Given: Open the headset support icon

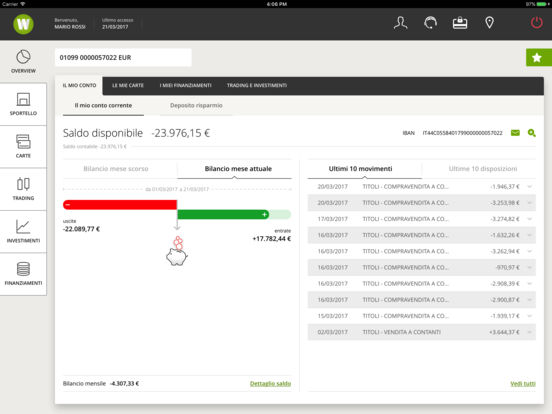Looking at the screenshot, I should click(430, 23).
